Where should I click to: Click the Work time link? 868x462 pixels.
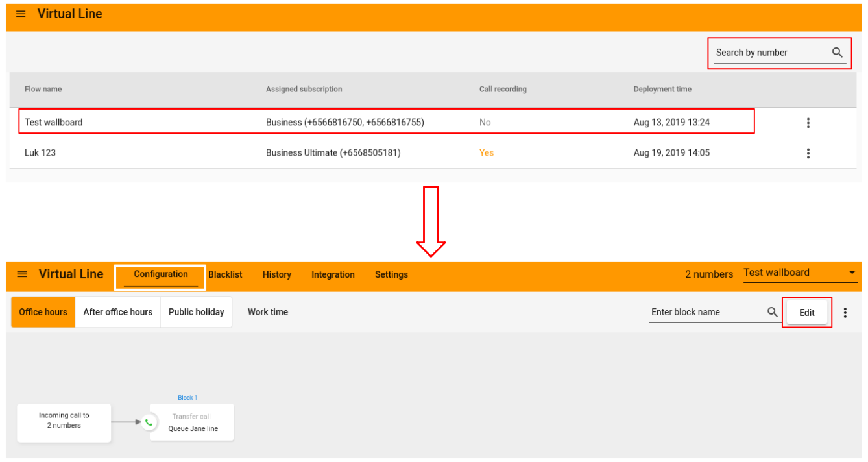coord(267,312)
